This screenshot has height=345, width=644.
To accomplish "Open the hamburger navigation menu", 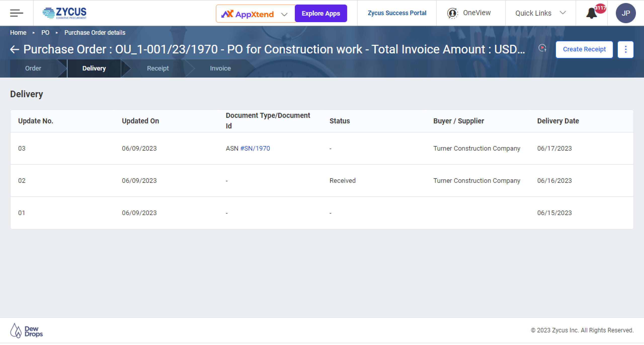I will tap(17, 13).
